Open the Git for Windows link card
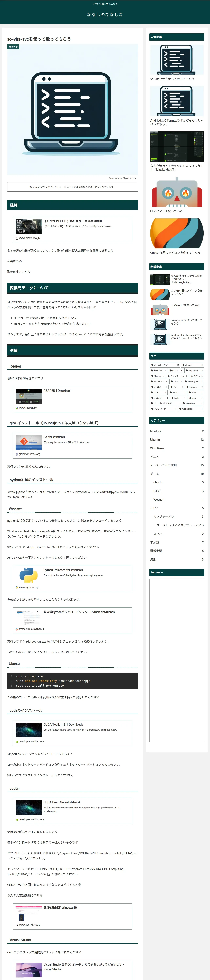The width and height of the screenshot is (210, 980). point(72,445)
